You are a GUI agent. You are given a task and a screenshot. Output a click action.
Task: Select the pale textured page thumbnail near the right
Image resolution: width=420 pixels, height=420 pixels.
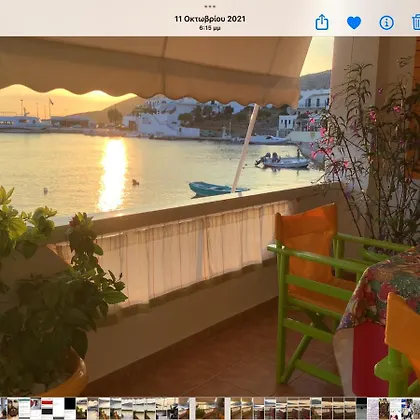coord(373,408)
